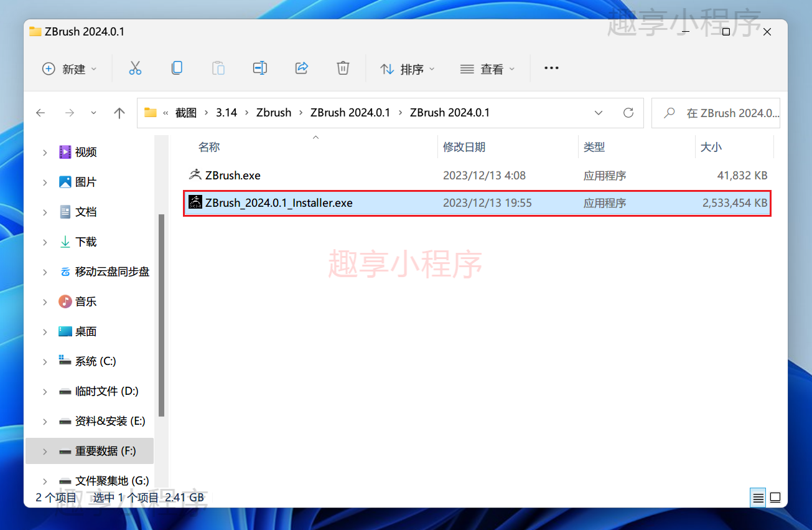Expand the 桌面 tree node

pos(45,331)
